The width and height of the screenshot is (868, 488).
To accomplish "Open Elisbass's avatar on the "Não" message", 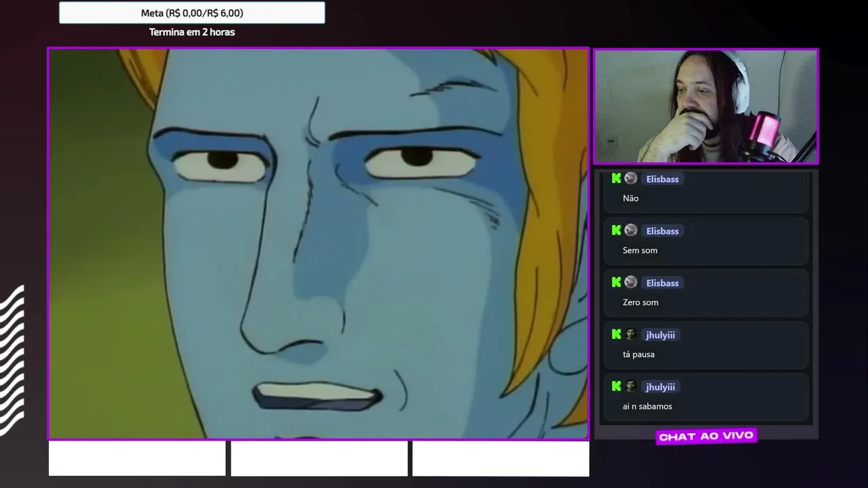I will (x=631, y=178).
